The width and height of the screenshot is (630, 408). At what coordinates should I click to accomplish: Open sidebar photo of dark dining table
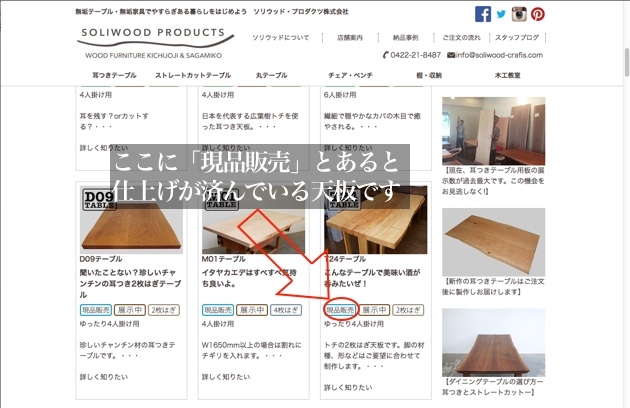(x=493, y=342)
